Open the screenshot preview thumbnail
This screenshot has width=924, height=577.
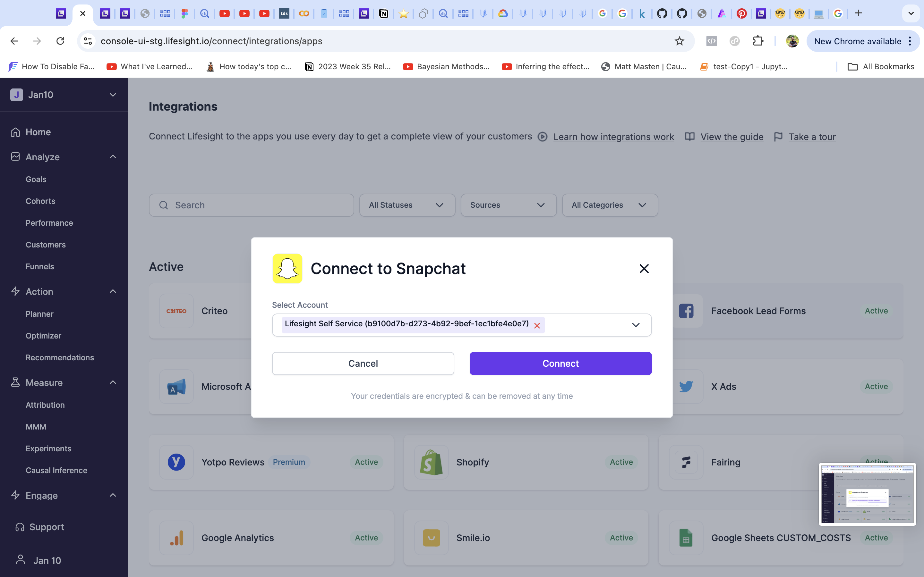[x=867, y=494]
